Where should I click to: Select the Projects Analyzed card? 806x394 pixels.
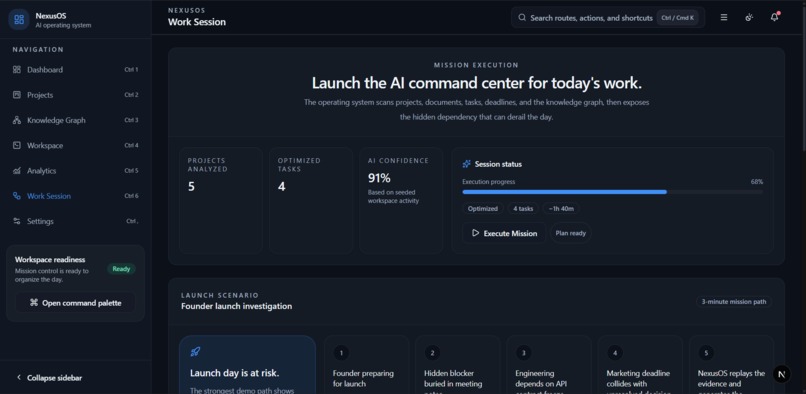click(221, 201)
